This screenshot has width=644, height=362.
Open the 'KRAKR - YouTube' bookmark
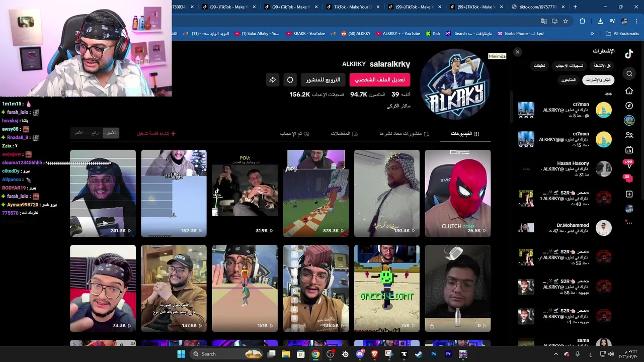coord(305,34)
